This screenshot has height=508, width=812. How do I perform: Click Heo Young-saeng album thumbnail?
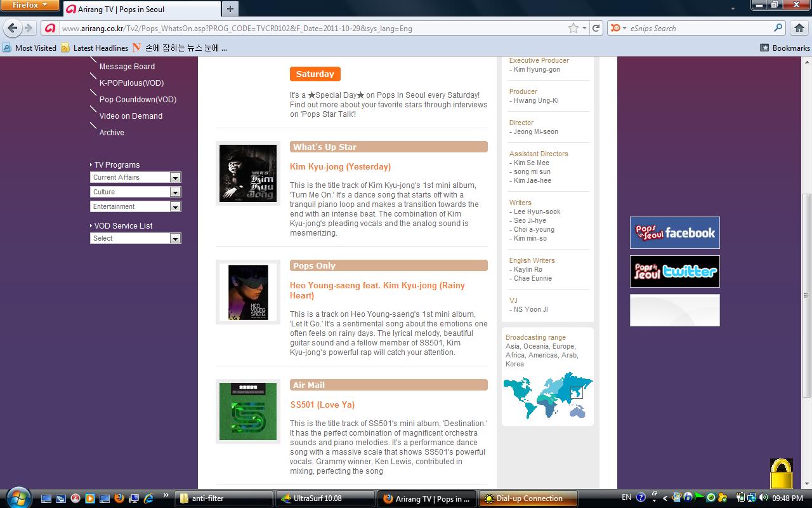tap(248, 292)
